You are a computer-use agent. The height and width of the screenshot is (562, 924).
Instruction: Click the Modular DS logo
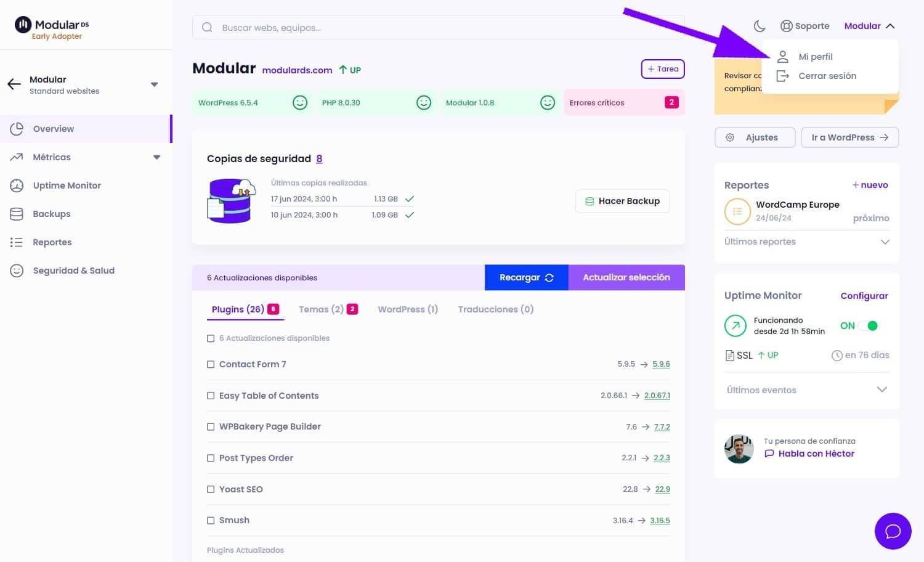52,28
